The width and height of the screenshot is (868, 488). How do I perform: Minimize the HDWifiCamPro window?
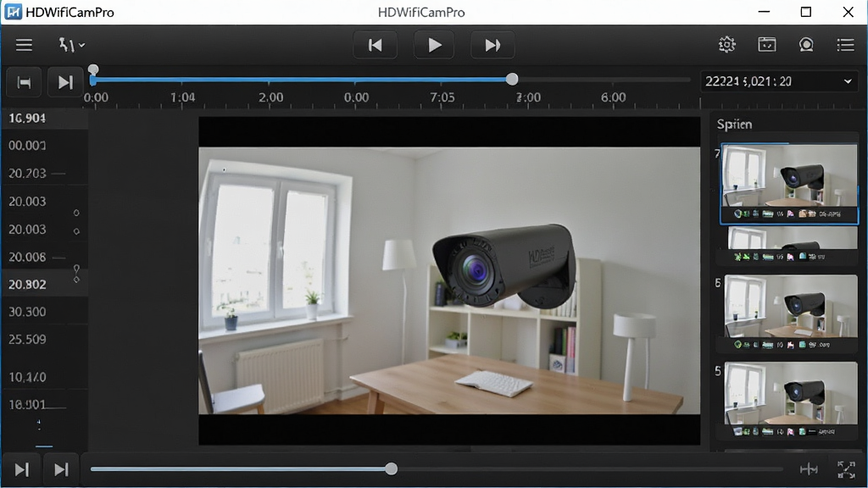(x=764, y=12)
